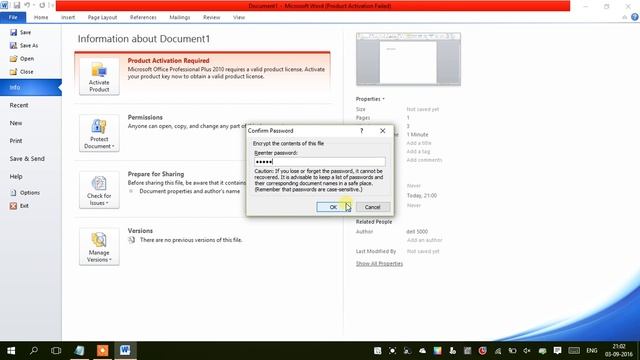Click Add comments property field
Screen dimensions: 640x360
pyautogui.click(x=424, y=160)
